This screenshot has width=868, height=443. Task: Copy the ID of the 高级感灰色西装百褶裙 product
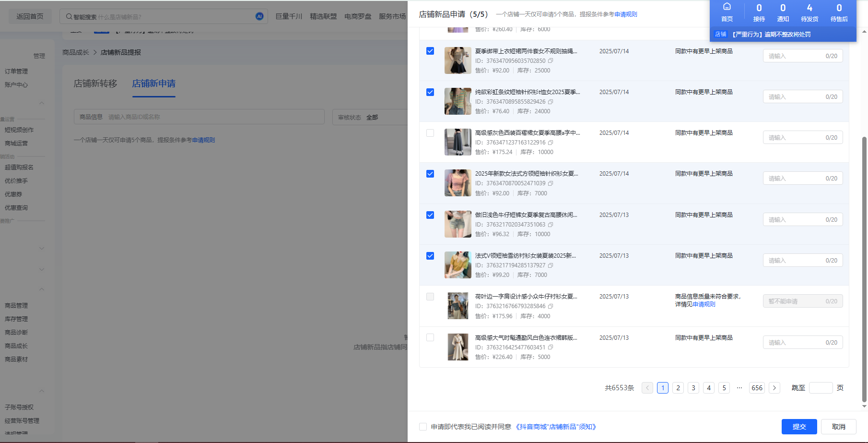click(x=551, y=143)
